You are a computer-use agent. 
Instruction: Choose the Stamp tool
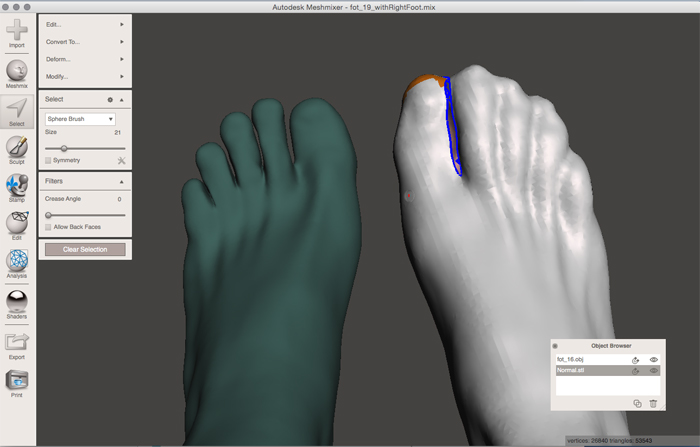coord(17,184)
